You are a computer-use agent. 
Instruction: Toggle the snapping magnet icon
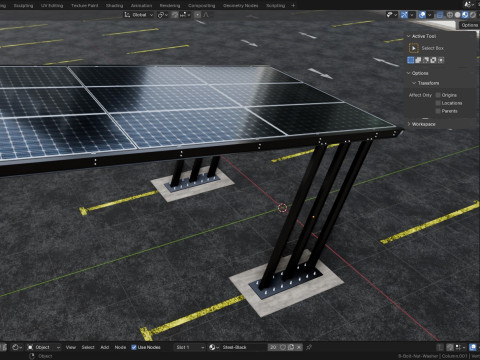(x=175, y=15)
